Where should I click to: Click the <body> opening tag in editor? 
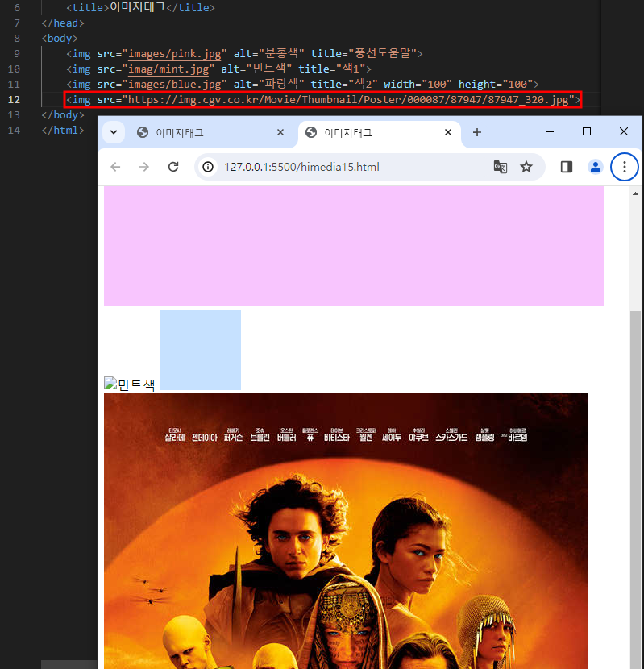click(x=60, y=39)
